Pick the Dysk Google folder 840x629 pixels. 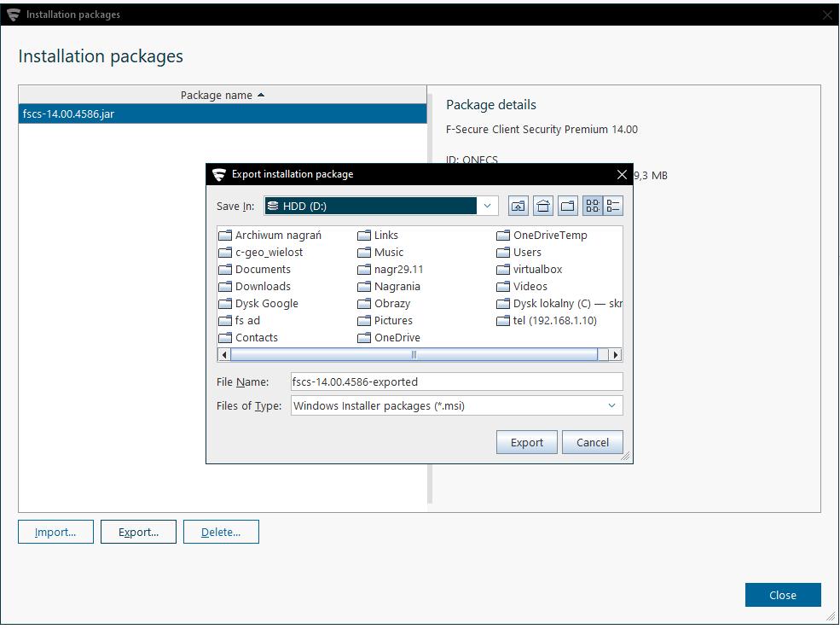[x=258, y=304]
